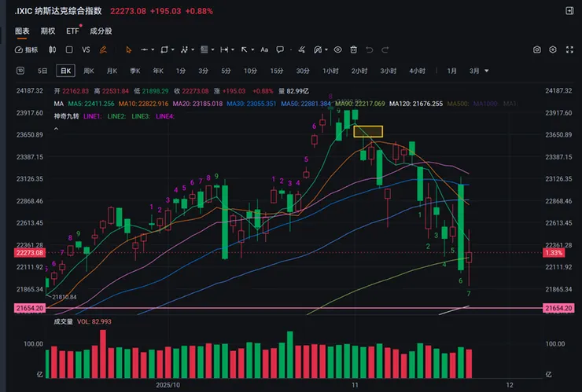Toggle drawings visibility with eye icon
This screenshot has height=392, width=582.
coord(337,49)
